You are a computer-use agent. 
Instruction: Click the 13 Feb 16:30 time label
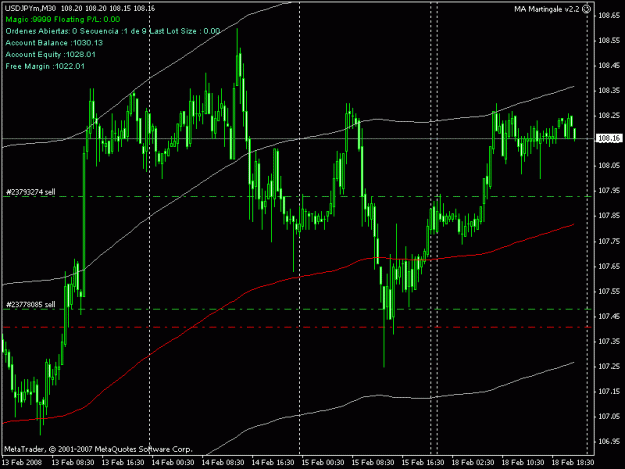(123, 462)
